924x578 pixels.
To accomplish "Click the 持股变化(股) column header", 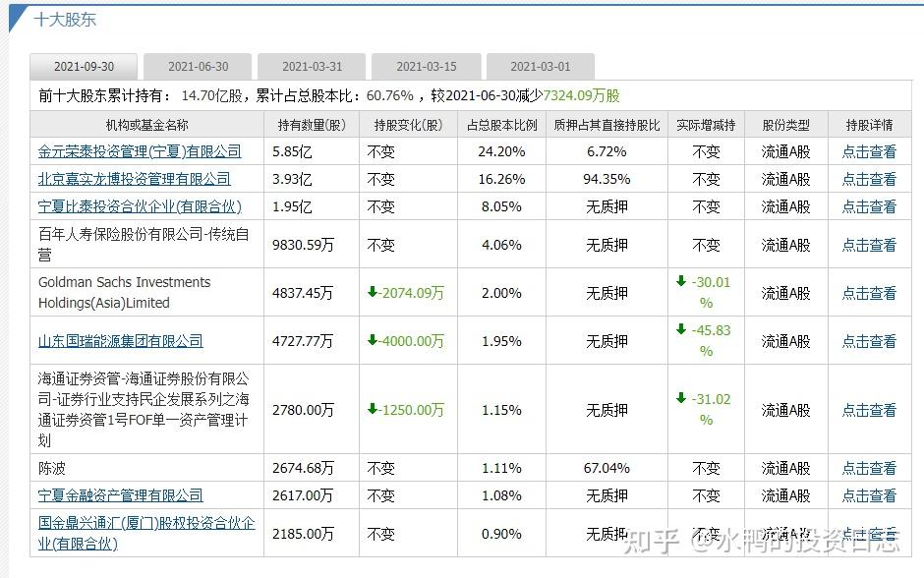I will pyautogui.click(x=408, y=125).
